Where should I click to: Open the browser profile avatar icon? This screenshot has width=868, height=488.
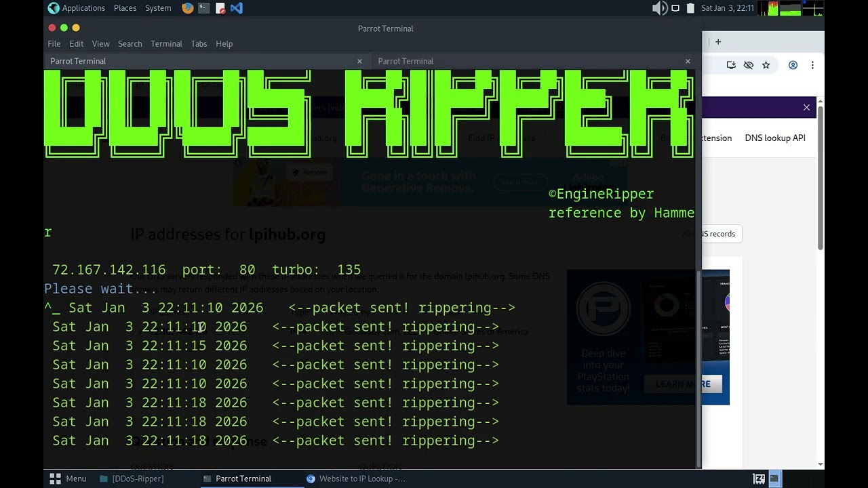(793, 65)
